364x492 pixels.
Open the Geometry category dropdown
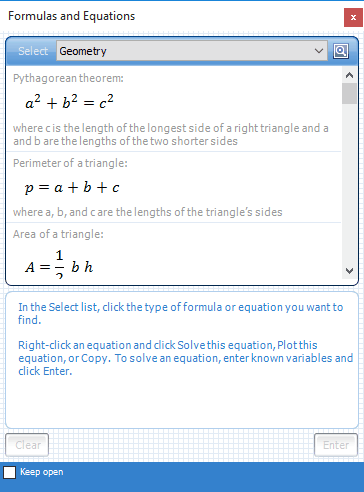point(192,51)
